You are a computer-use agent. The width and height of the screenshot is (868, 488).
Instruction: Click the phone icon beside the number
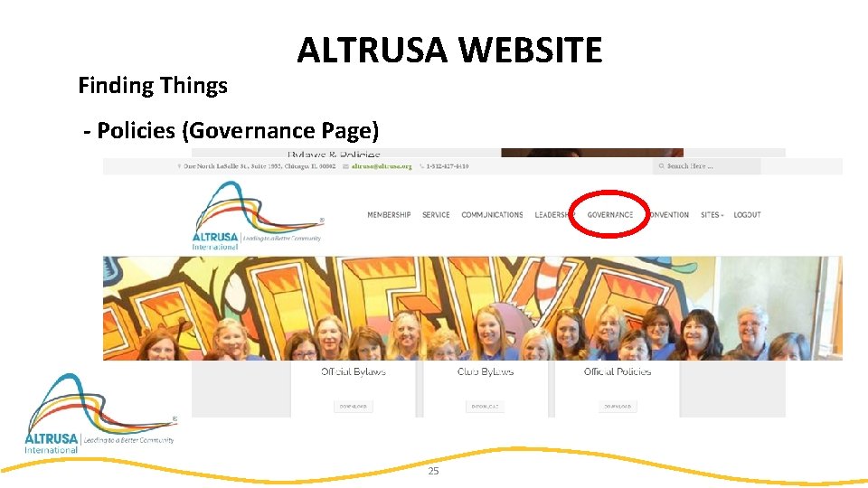[422, 166]
